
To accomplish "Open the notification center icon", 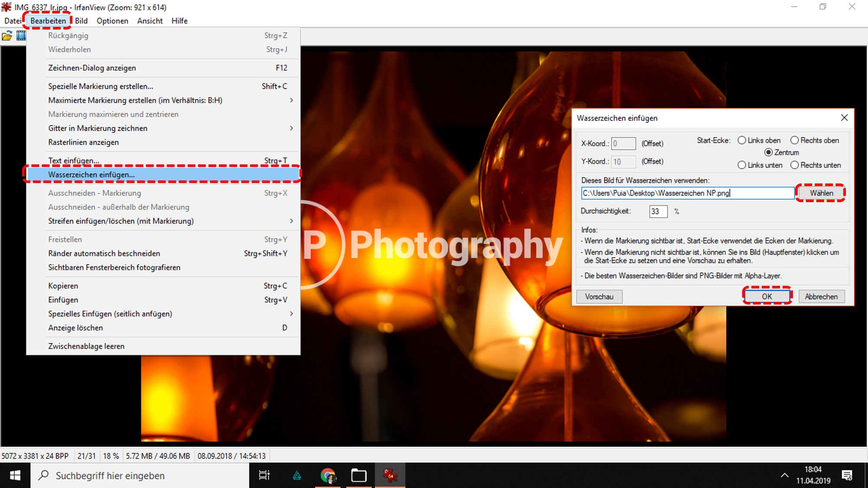I will coord(847,475).
